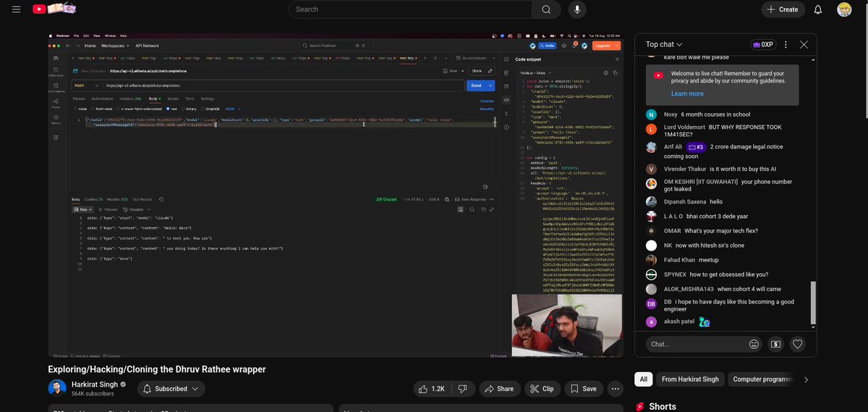Screen dimensions: 868x412
Task: Start voice search with the microphone icon
Action: pos(577,9)
